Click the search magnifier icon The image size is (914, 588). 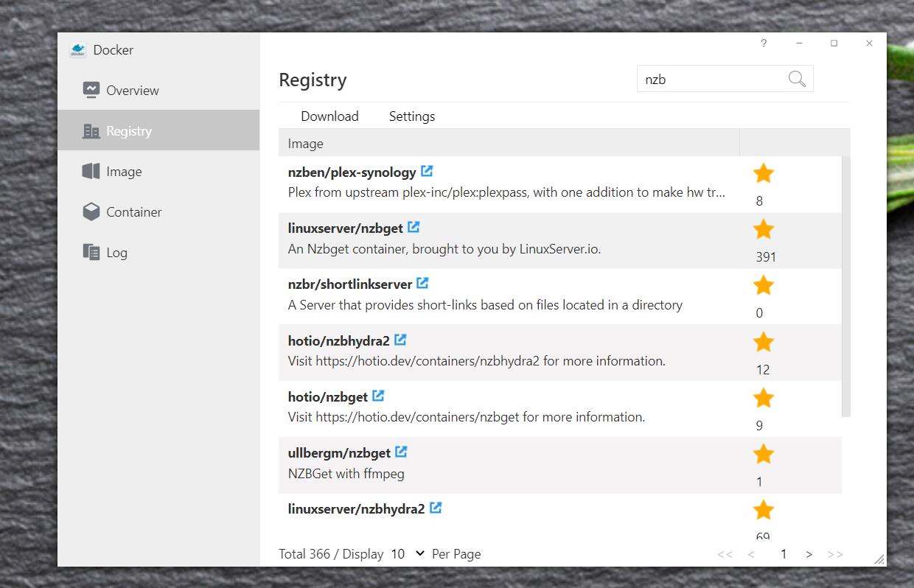click(796, 79)
